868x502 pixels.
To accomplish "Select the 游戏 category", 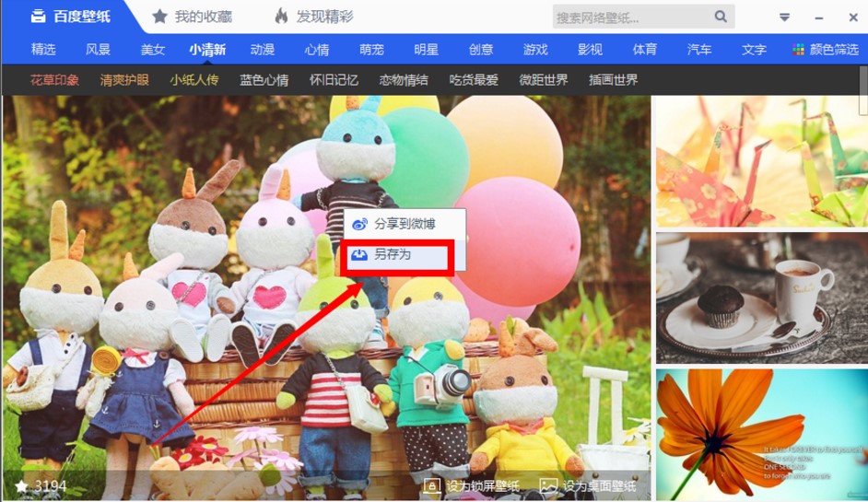I will 535,49.
